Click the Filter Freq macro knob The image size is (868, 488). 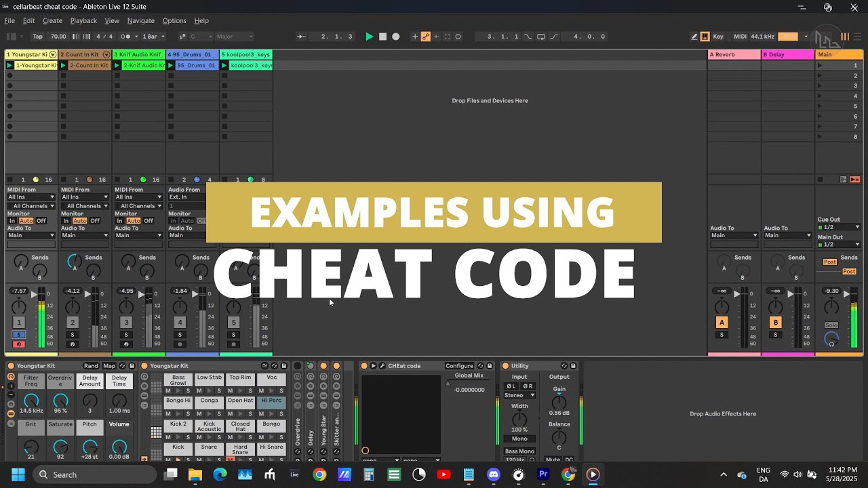[x=31, y=401]
